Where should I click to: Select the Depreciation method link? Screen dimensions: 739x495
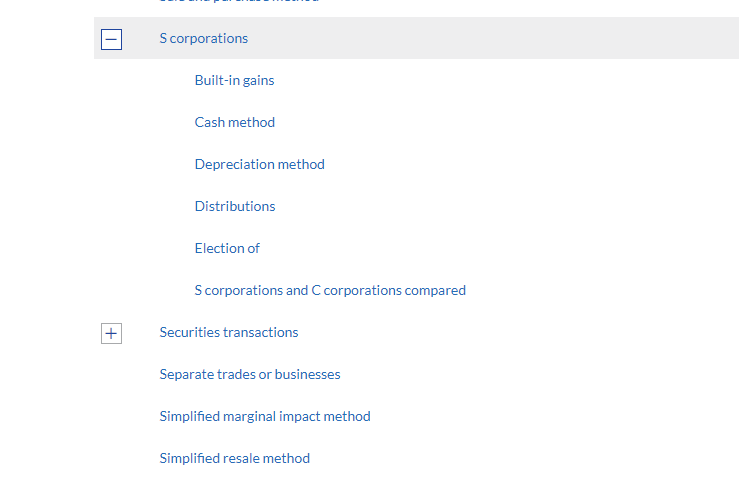click(x=259, y=164)
